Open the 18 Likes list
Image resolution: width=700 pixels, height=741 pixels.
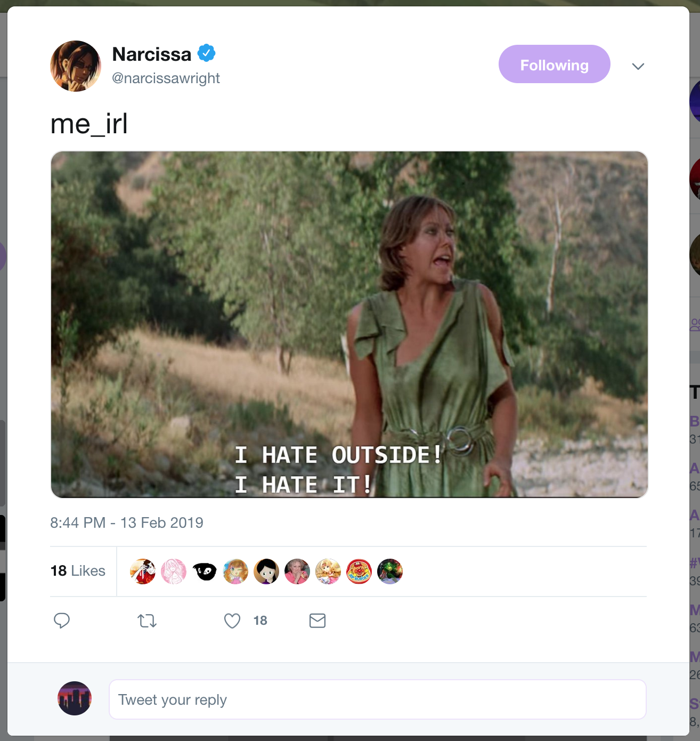click(78, 571)
